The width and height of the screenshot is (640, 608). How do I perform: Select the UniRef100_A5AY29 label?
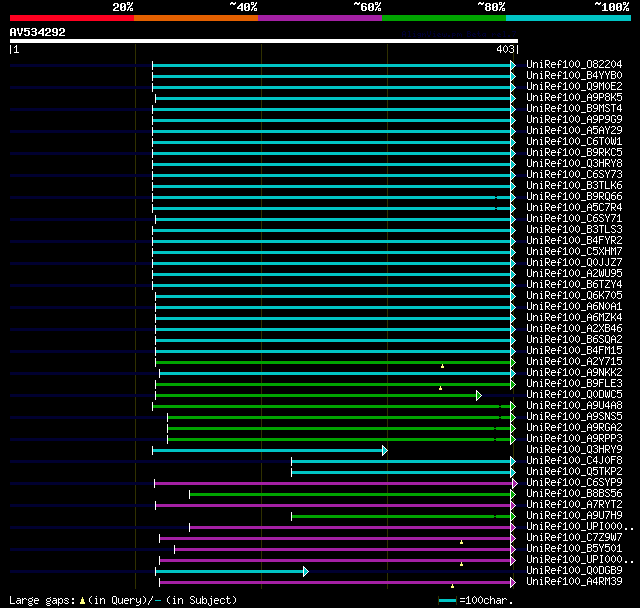pos(574,131)
